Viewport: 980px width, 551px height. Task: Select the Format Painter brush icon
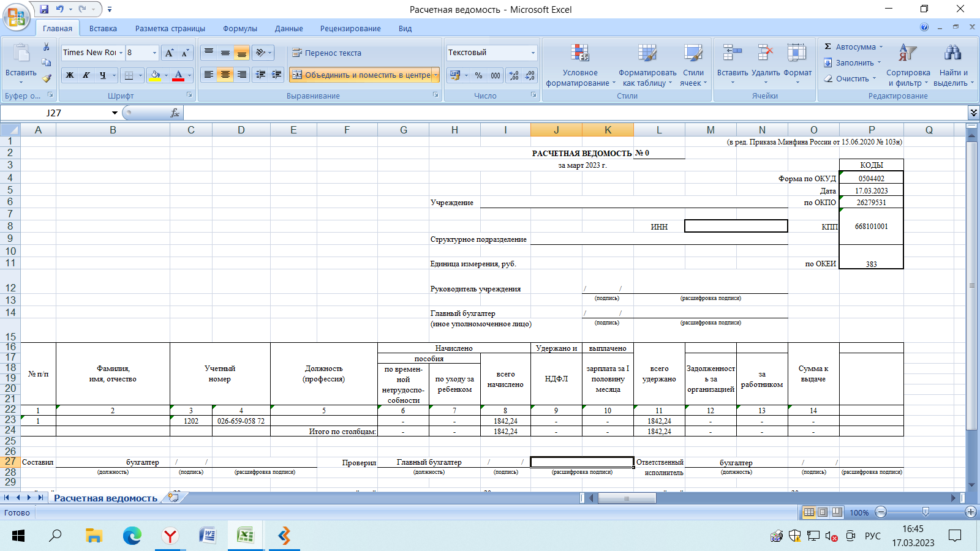pos(46,78)
